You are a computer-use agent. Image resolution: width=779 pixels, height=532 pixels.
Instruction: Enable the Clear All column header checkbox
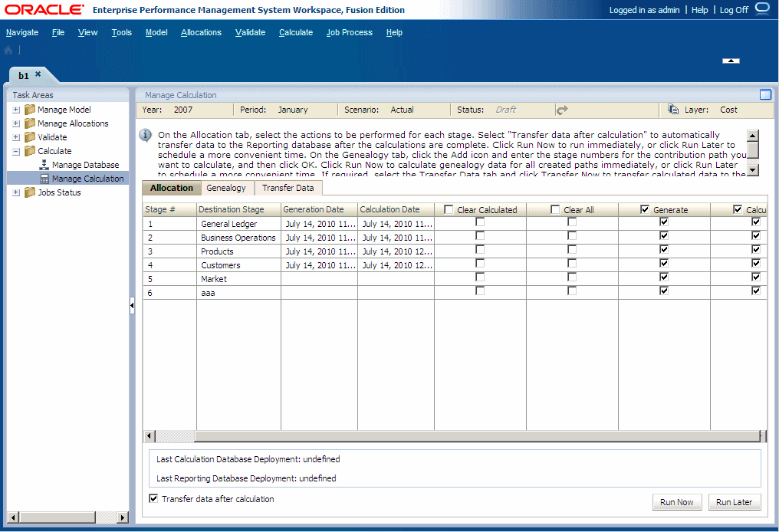(x=557, y=209)
